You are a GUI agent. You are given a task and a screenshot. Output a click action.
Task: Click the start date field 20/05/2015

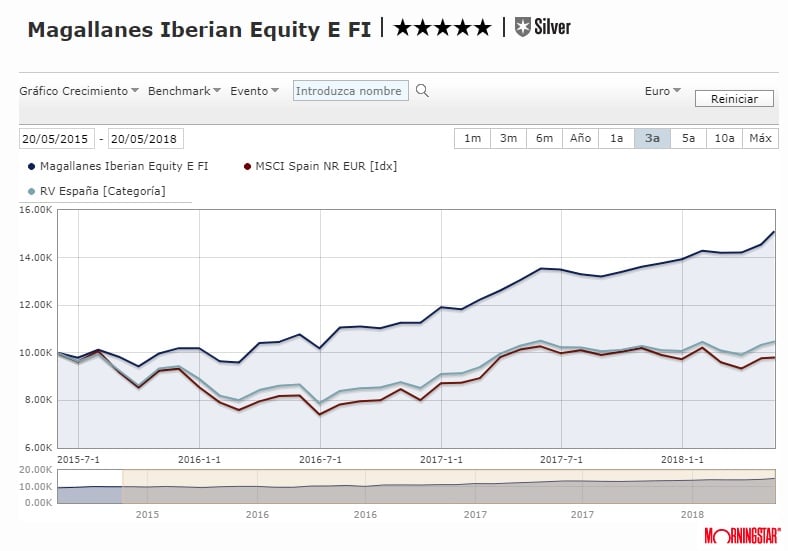tap(56, 139)
